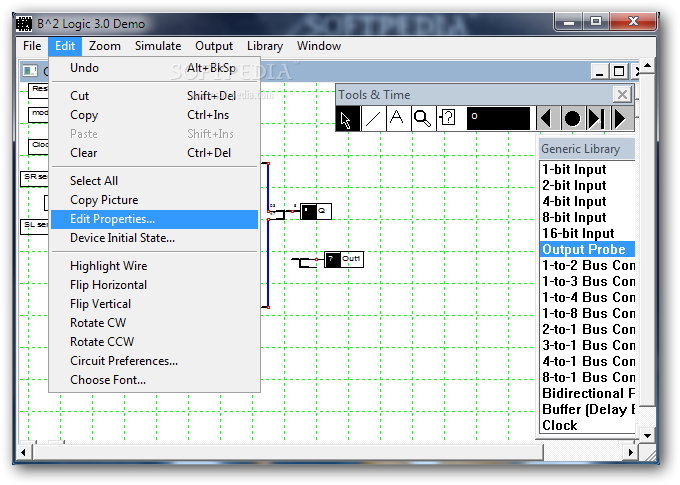Screen dimensions: 680x485
Task: Click the circuit document window icon
Action: point(30,71)
